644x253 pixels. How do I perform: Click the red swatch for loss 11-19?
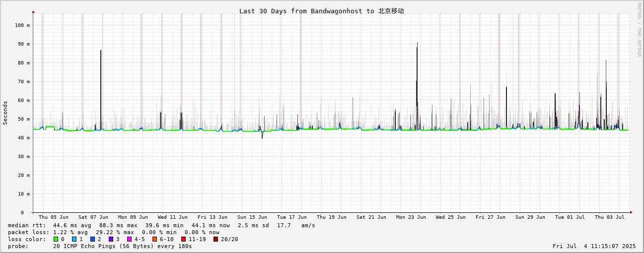[184, 239]
